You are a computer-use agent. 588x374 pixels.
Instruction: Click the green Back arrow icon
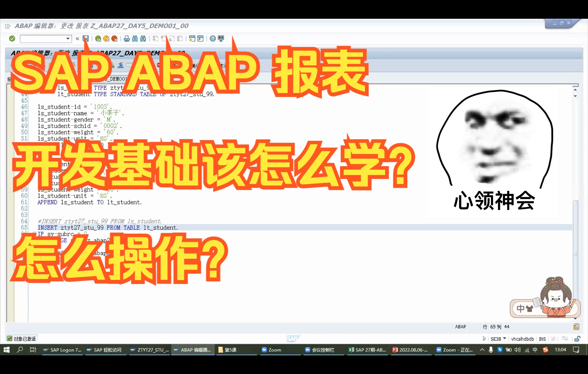click(x=98, y=39)
